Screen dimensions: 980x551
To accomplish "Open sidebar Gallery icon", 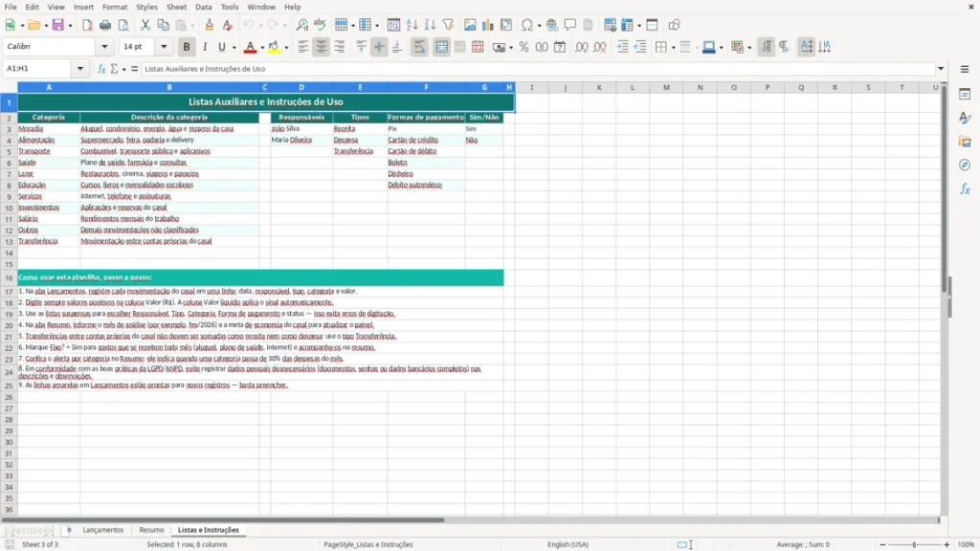I will tap(965, 142).
